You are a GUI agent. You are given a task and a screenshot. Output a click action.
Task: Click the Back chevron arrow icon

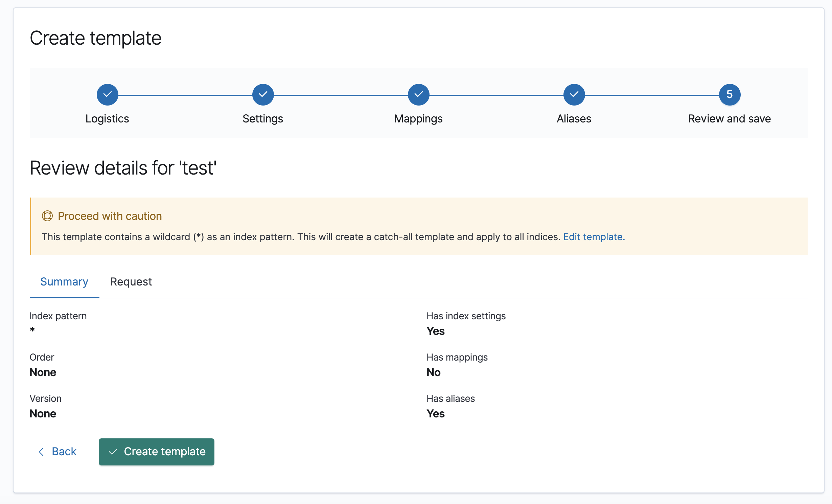41,452
